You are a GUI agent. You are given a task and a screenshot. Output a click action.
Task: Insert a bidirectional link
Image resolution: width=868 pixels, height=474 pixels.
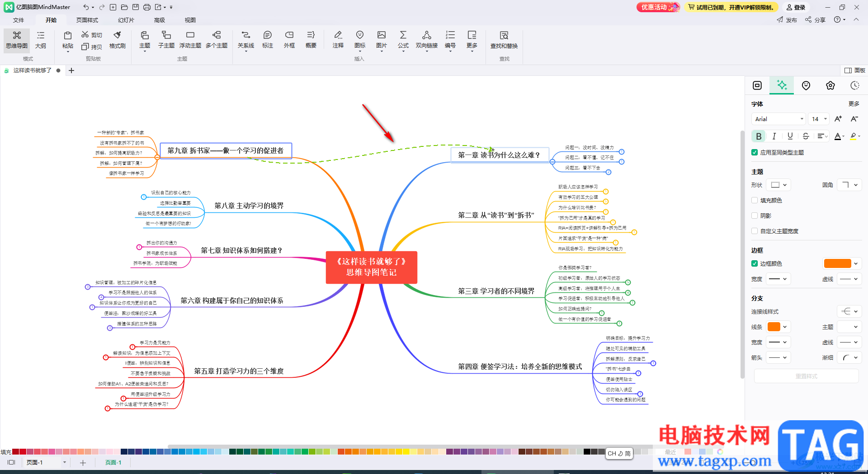pyautogui.click(x=427, y=40)
